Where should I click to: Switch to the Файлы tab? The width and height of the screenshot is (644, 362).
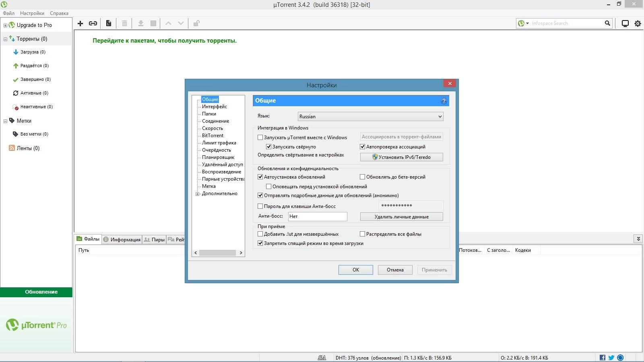pyautogui.click(x=88, y=239)
